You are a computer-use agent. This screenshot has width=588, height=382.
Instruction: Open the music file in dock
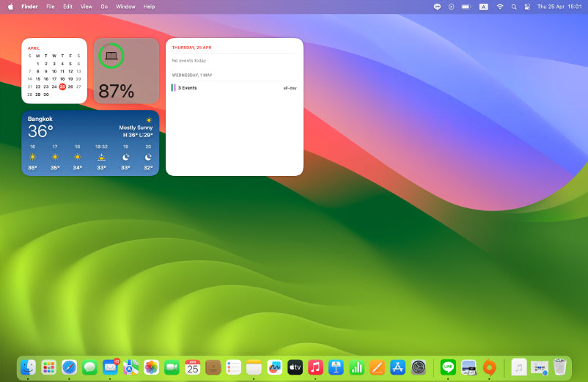click(519, 367)
